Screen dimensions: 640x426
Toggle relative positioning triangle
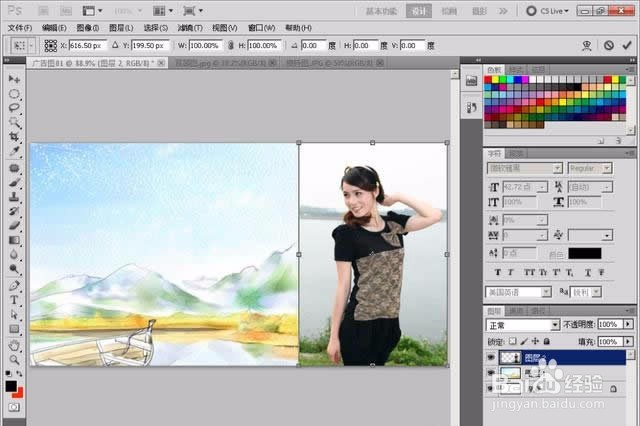[115, 45]
